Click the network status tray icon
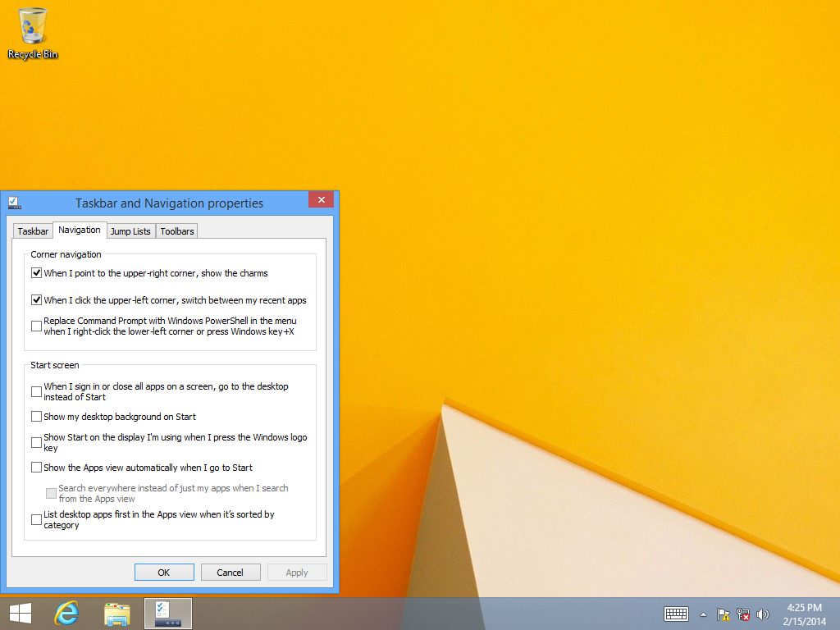Image resolution: width=840 pixels, height=630 pixels. coord(743,614)
